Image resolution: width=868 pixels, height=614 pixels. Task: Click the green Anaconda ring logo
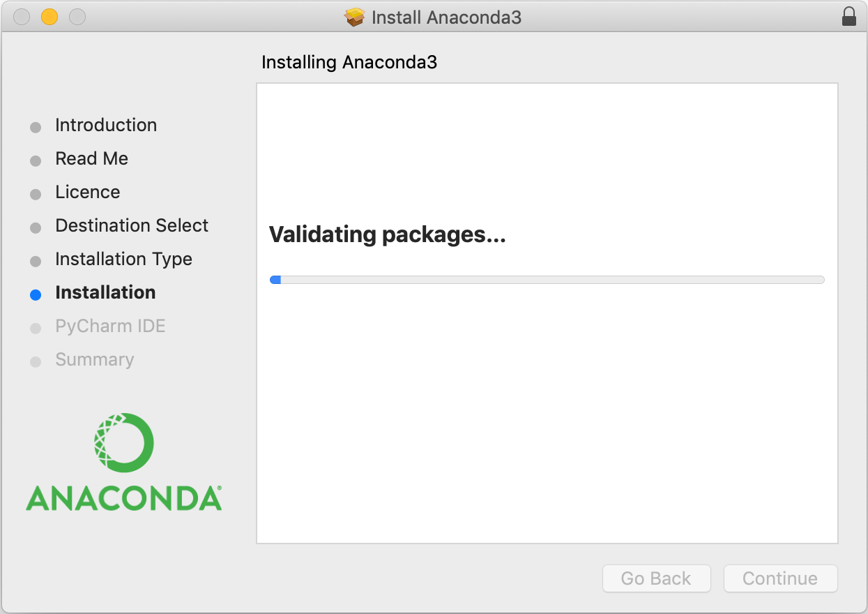(x=124, y=442)
